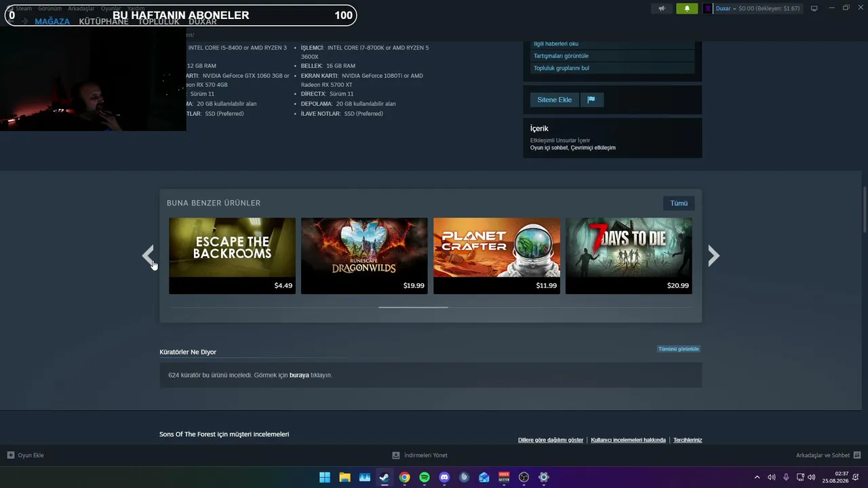
Task: Open the green notifications bell
Action: point(687,8)
